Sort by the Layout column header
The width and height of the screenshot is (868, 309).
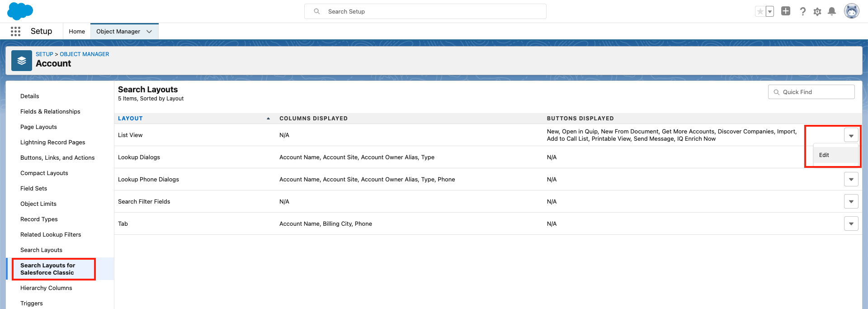[x=130, y=119]
